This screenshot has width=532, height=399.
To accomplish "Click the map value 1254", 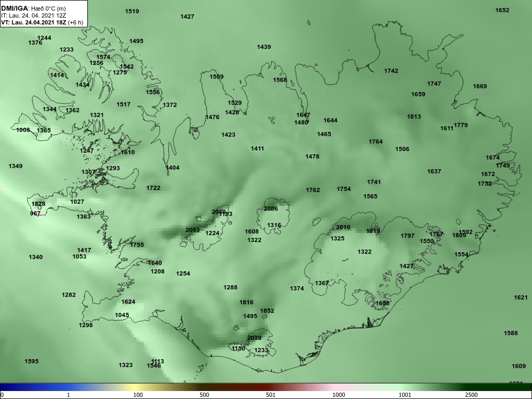I will pos(183,273).
